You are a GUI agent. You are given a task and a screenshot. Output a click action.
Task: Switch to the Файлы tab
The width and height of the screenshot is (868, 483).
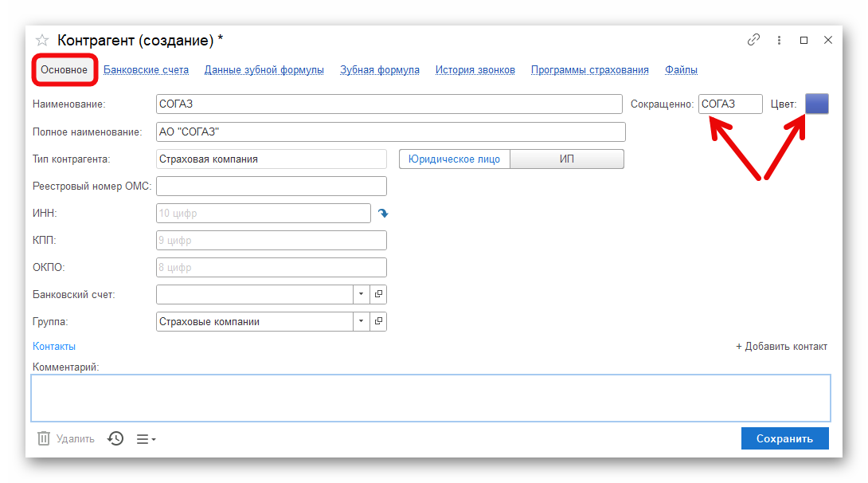pos(681,70)
